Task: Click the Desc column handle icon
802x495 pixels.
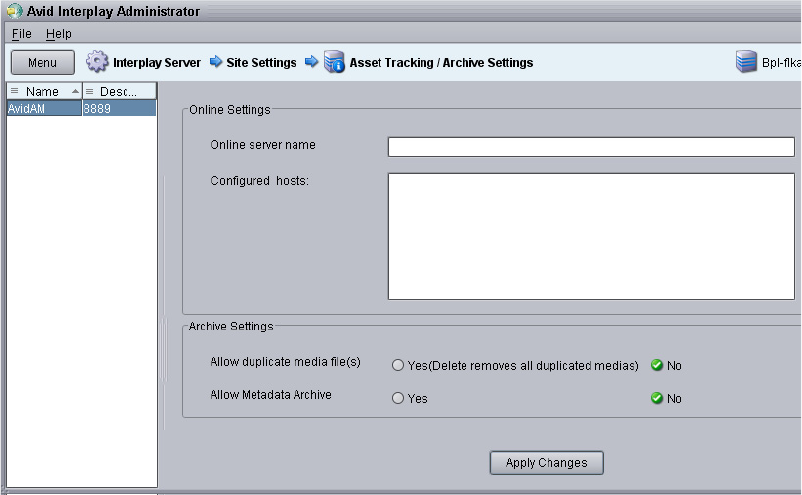Action: 90,91
